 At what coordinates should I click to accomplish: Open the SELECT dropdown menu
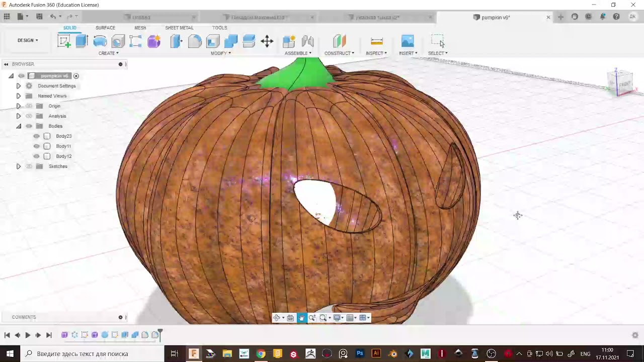click(438, 53)
